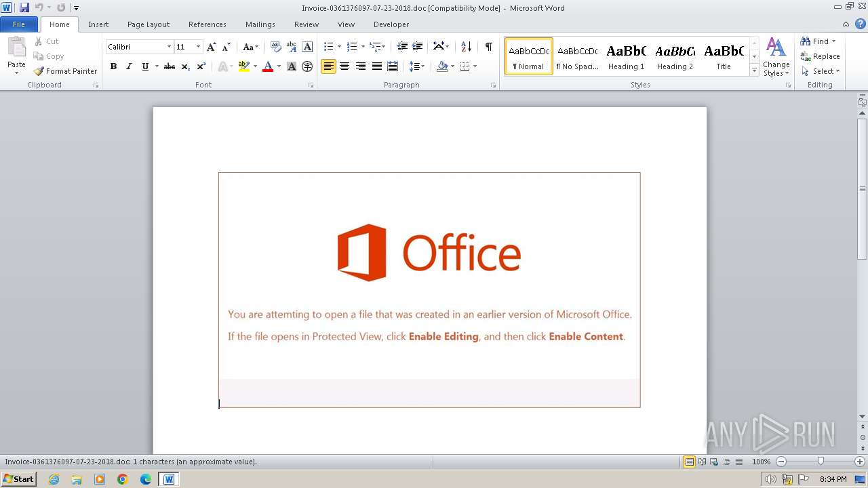Click the Borders icon
868x488 pixels.
point(465,66)
